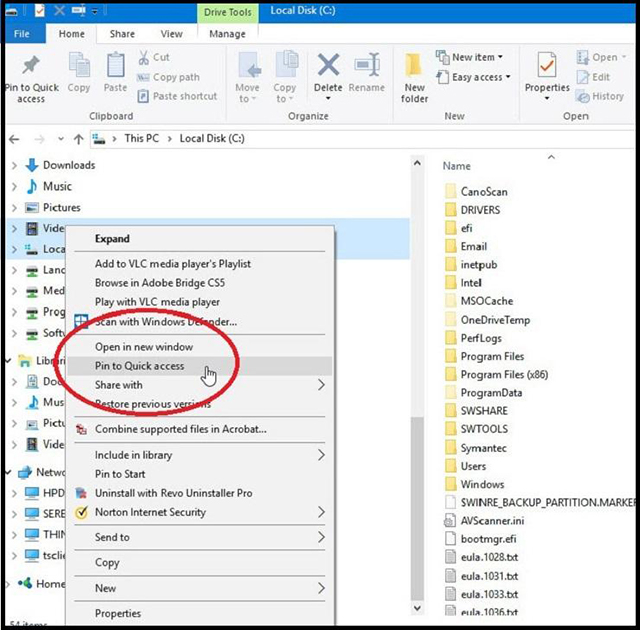
Task: Select Scan with Windows Defender menu entry
Action: click(165, 322)
